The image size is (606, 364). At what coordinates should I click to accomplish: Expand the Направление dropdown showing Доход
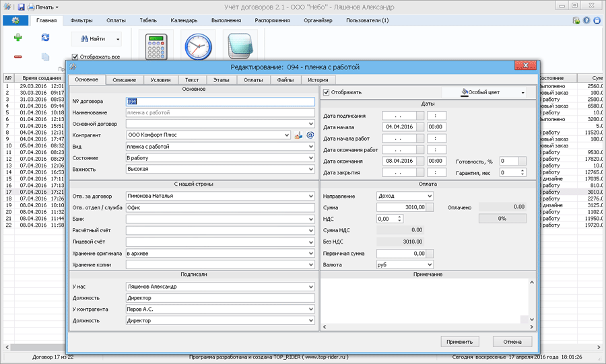coord(430,196)
